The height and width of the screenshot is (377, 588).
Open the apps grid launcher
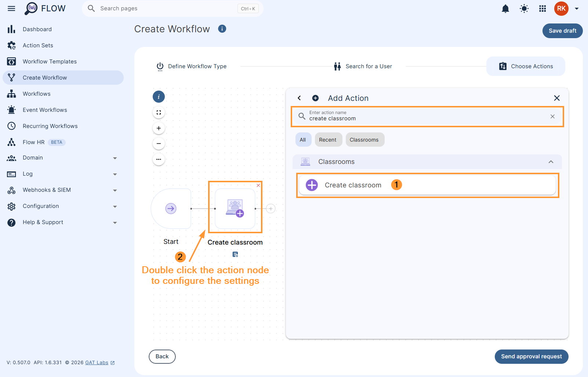(x=542, y=9)
